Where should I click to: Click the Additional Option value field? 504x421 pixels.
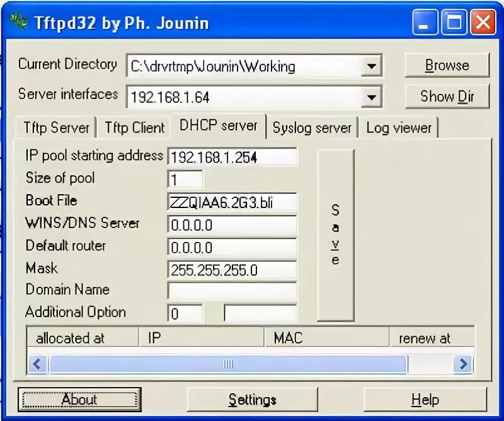point(260,314)
